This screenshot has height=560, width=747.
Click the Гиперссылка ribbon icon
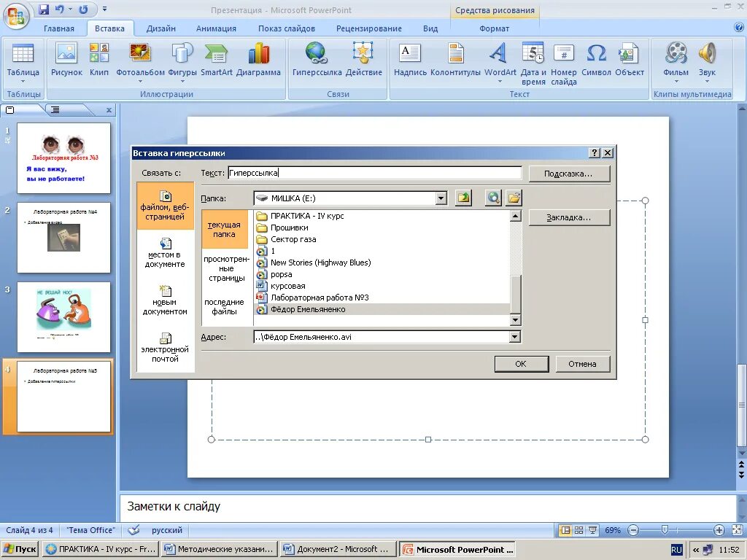point(317,61)
